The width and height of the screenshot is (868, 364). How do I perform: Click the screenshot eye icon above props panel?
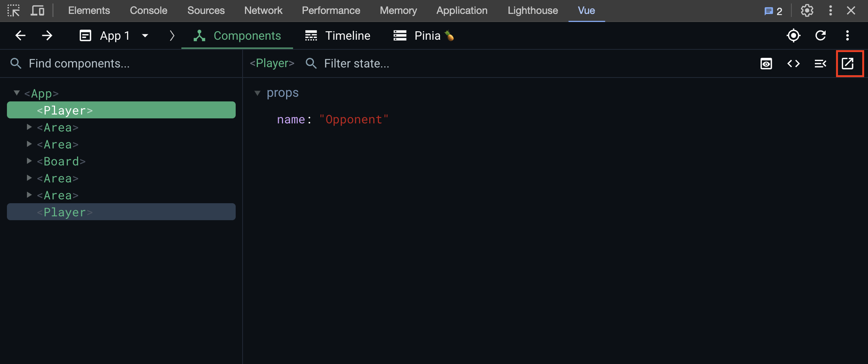point(766,64)
